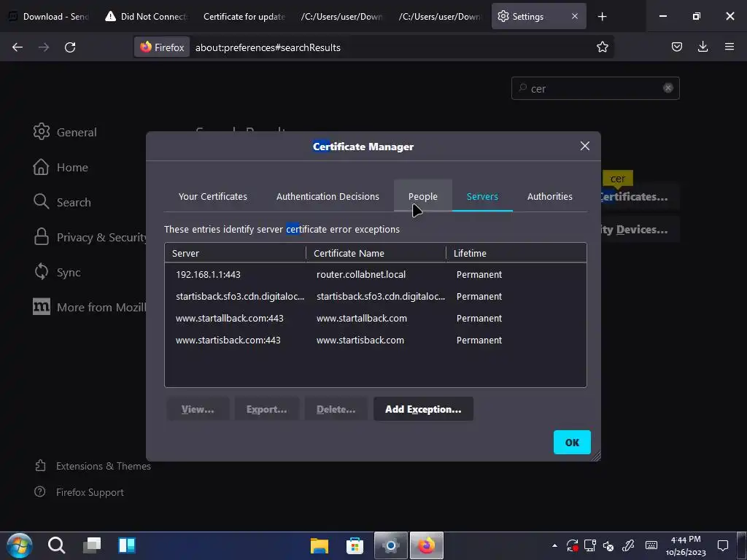Go back using the browser back arrow
The height and width of the screenshot is (560, 747).
(18, 47)
